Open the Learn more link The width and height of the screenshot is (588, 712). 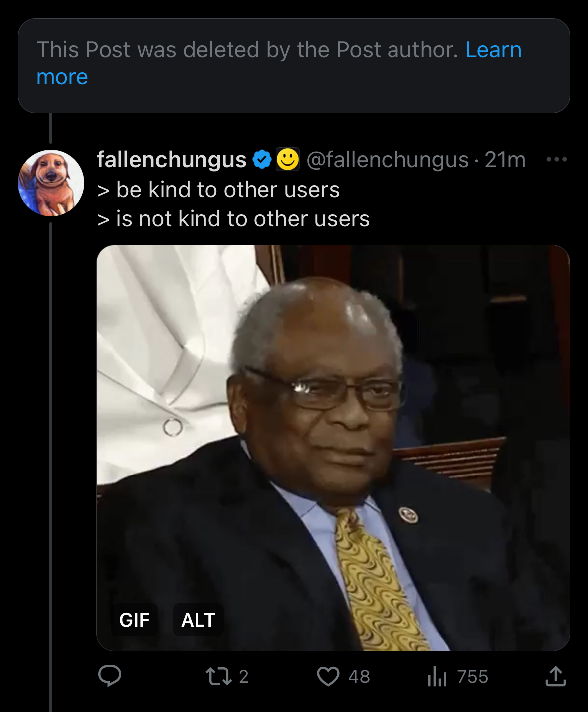[493, 50]
